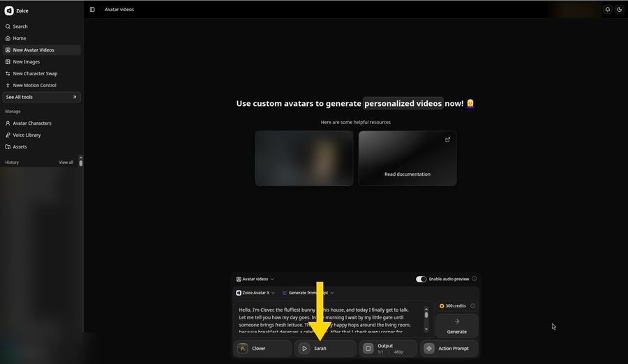Open the Voice Library

click(x=41, y=135)
